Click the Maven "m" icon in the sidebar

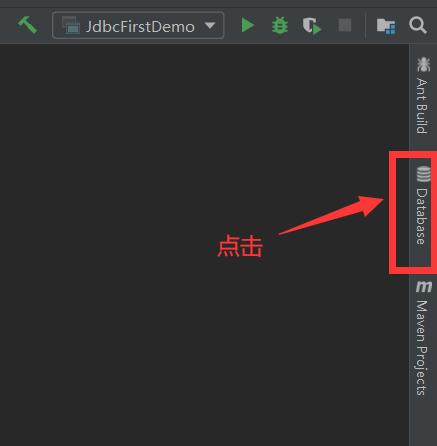(x=423, y=287)
